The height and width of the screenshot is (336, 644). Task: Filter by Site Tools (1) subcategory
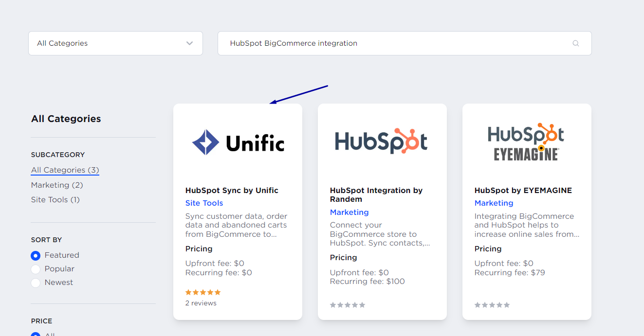point(55,200)
